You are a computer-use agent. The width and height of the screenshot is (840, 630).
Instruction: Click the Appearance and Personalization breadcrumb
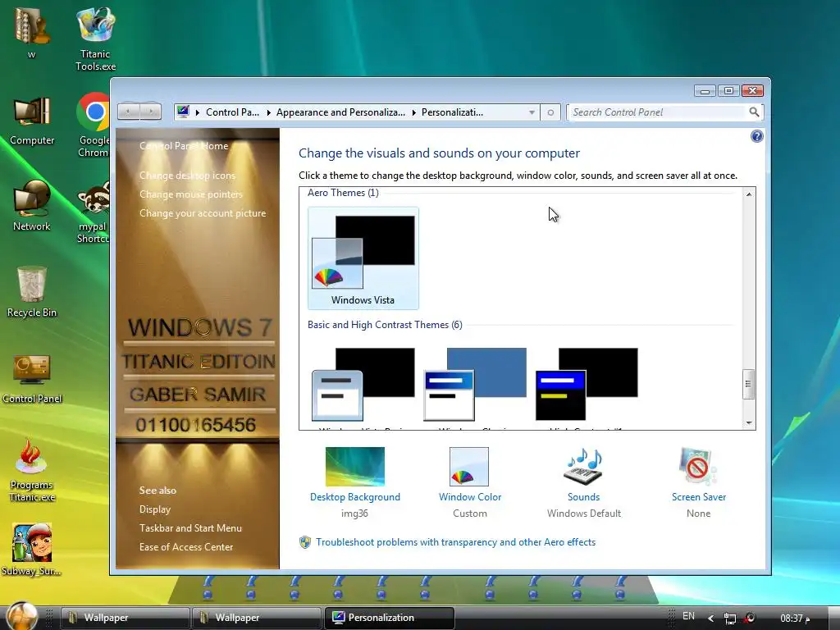[340, 112]
